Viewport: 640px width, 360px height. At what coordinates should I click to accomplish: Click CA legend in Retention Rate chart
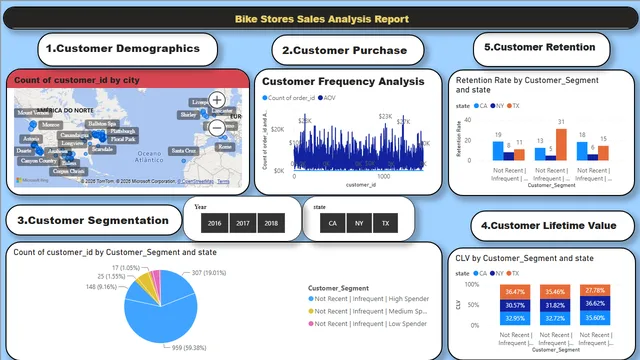[x=480, y=106]
